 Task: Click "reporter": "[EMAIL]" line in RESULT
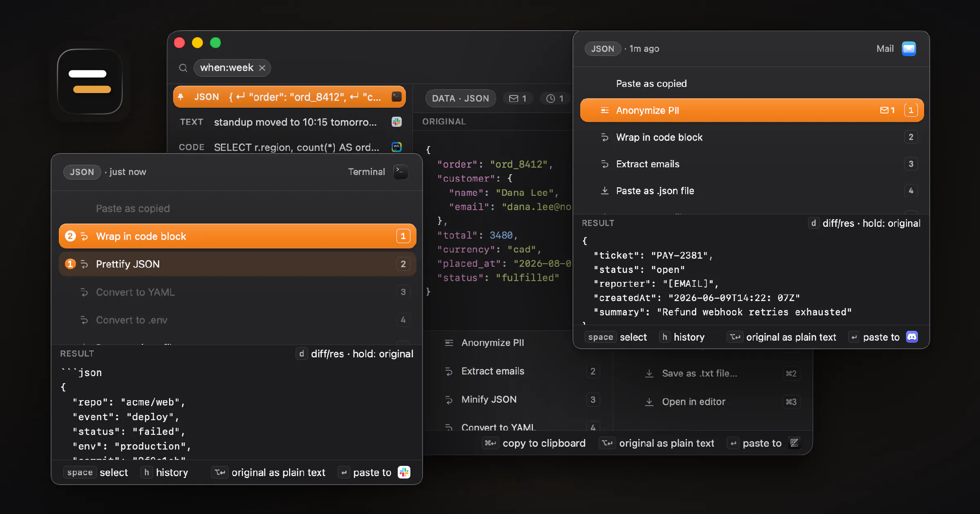click(x=656, y=284)
